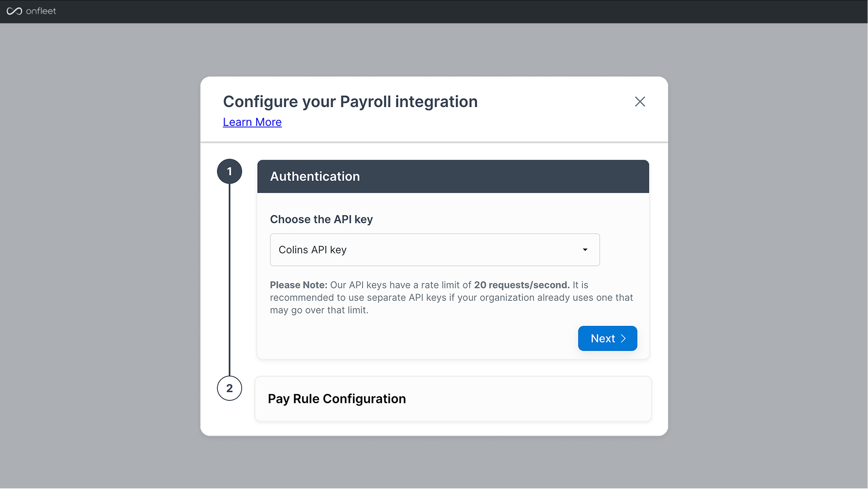Viewport: 868px width, 489px height.
Task: Close the Payroll integration dialog
Action: 640,102
